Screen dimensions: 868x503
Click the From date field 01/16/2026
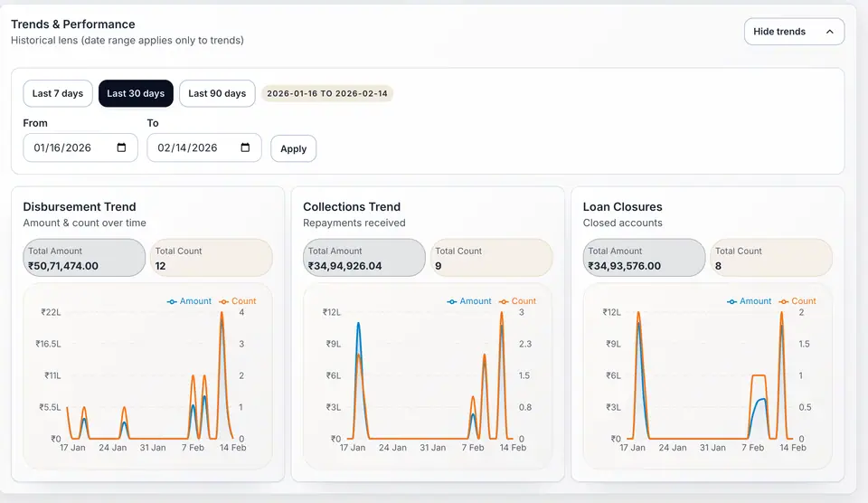80,147
